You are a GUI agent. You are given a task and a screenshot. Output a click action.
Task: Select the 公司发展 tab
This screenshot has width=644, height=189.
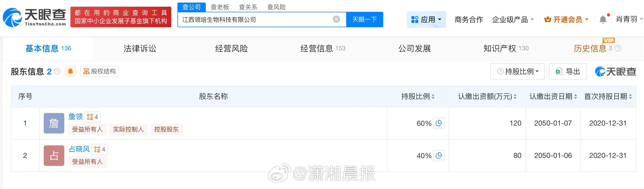click(x=415, y=49)
